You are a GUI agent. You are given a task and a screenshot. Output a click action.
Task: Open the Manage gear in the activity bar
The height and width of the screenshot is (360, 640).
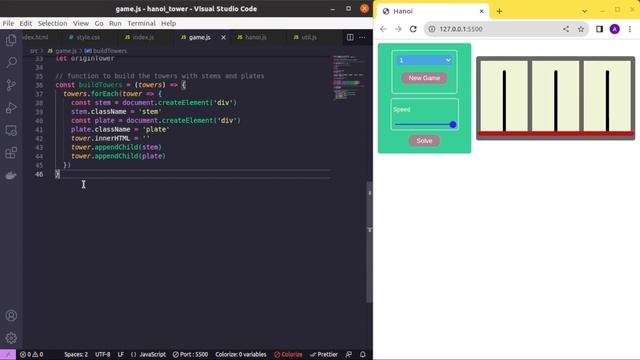click(x=11, y=338)
